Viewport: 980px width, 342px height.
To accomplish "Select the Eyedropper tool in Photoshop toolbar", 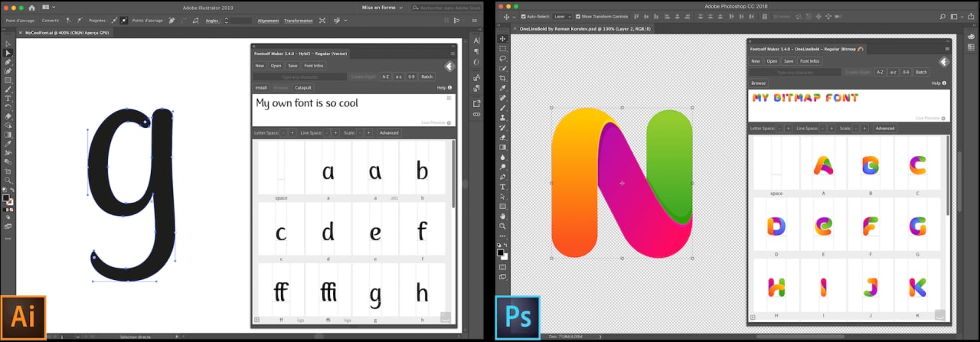I will click(x=503, y=88).
